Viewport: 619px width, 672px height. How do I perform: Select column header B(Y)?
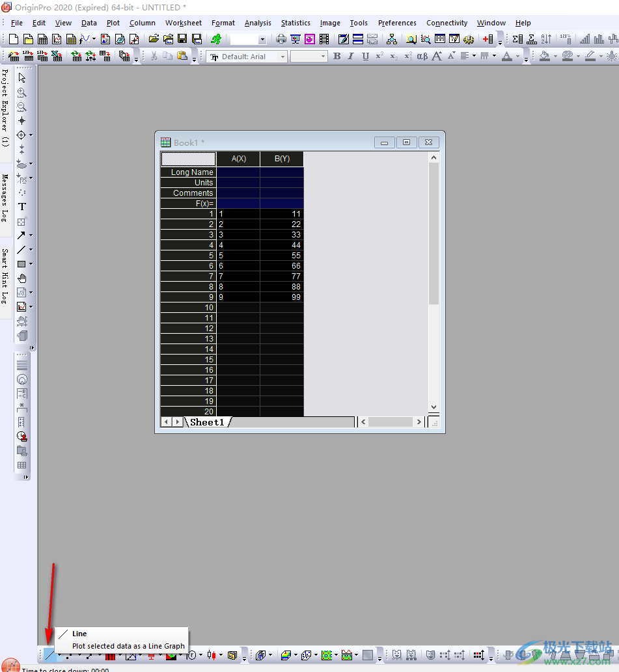(282, 159)
